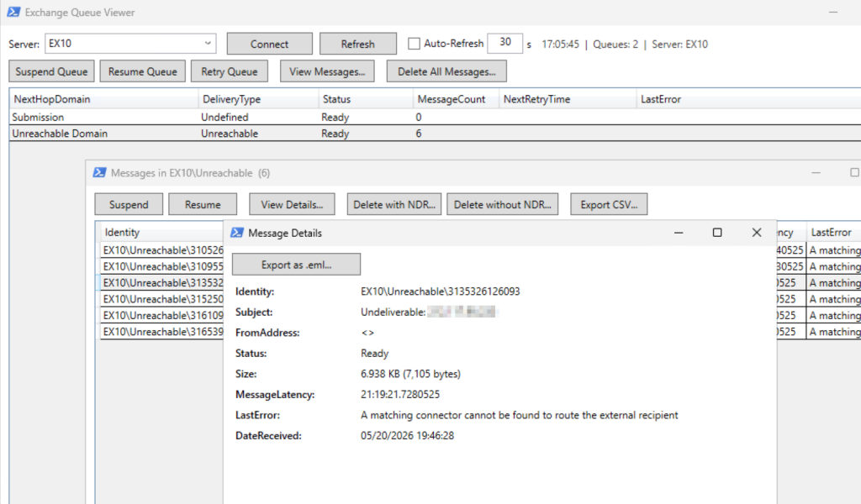Select message row EX10\Unreachable\310526
The height and width of the screenshot is (504, 861).
click(x=162, y=250)
